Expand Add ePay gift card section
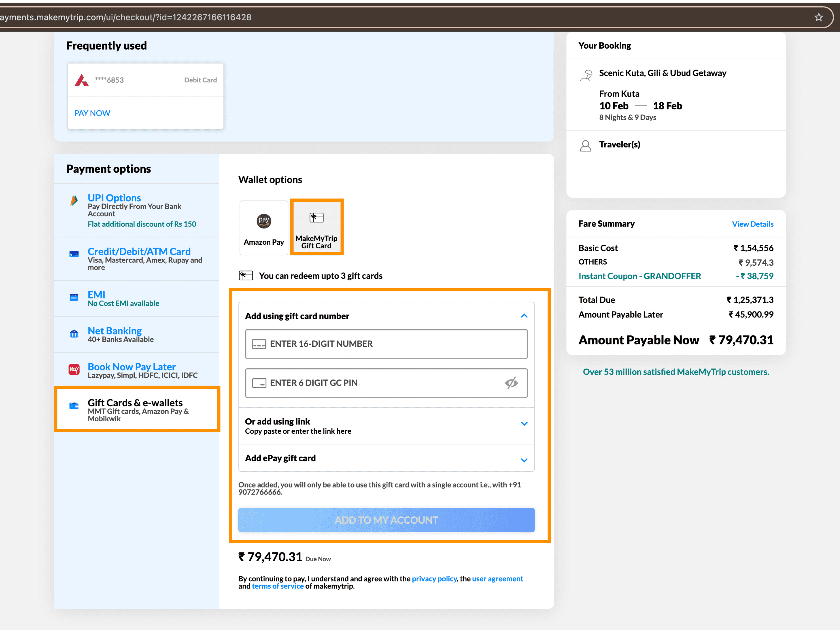The height and width of the screenshot is (630, 840). coord(524,460)
